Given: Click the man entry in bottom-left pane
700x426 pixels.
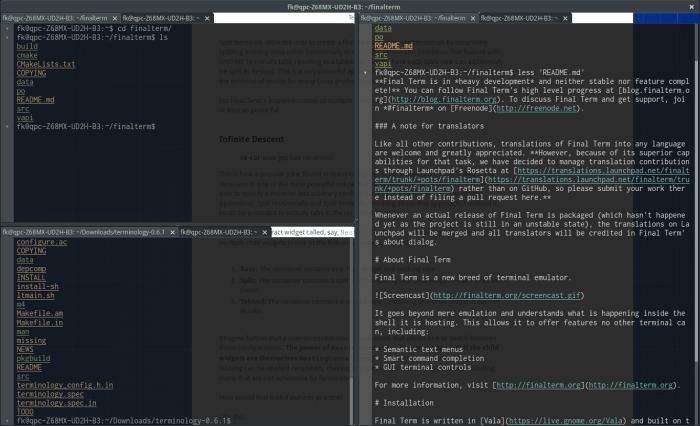Looking at the screenshot, I should [23, 331].
